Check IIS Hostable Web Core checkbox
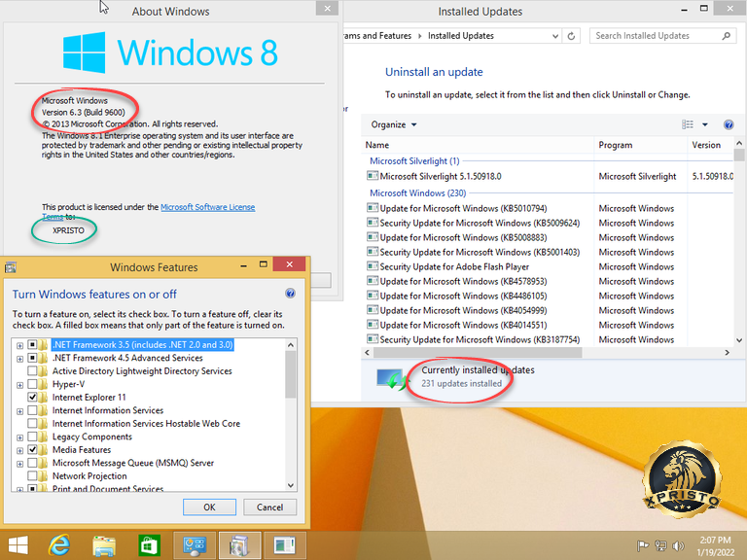 pos(32,423)
